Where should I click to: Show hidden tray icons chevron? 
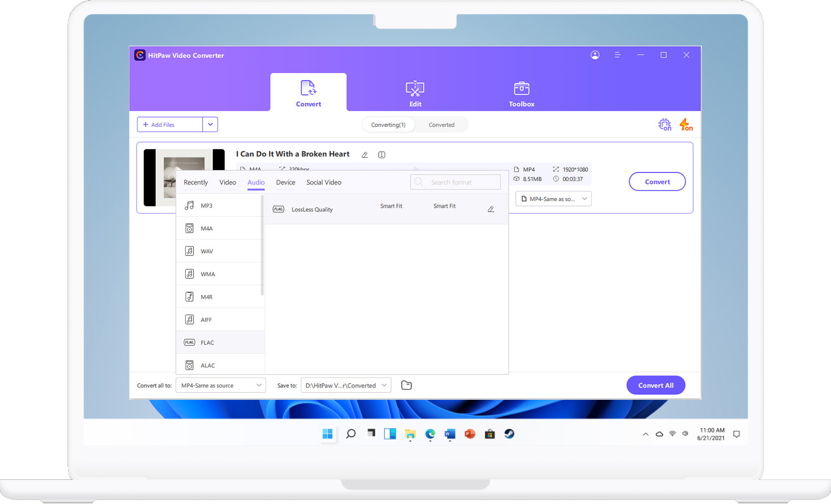coord(645,434)
